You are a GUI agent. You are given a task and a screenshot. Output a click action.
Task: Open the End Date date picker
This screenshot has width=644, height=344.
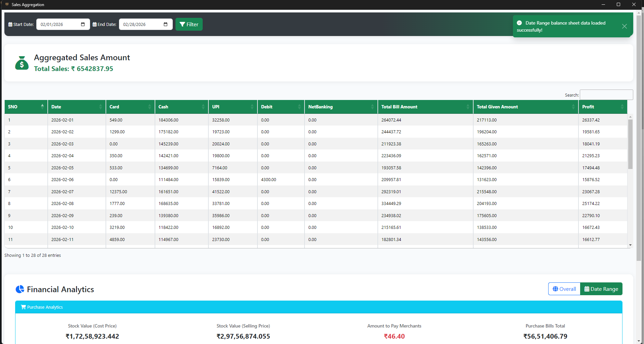click(165, 24)
